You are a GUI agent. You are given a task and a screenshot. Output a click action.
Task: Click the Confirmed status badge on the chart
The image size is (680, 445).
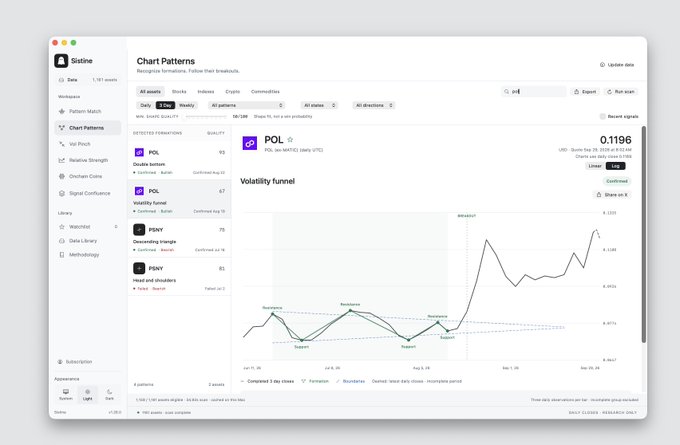(617, 181)
